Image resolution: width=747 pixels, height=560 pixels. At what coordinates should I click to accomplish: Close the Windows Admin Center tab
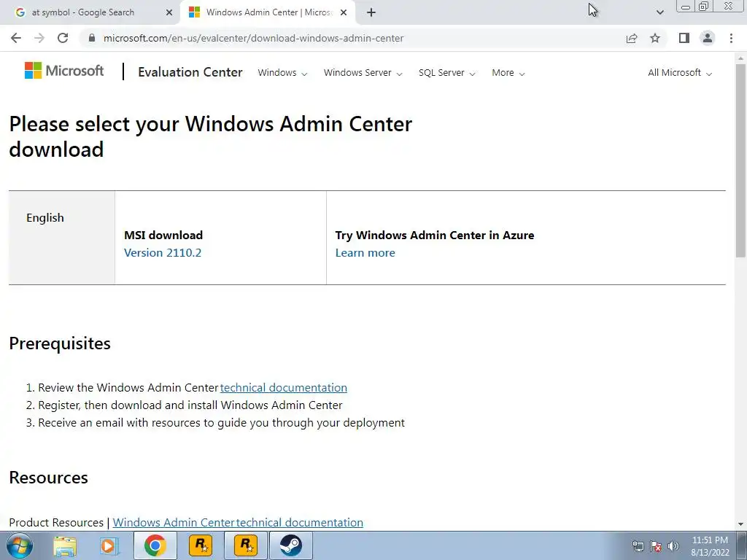[344, 12]
